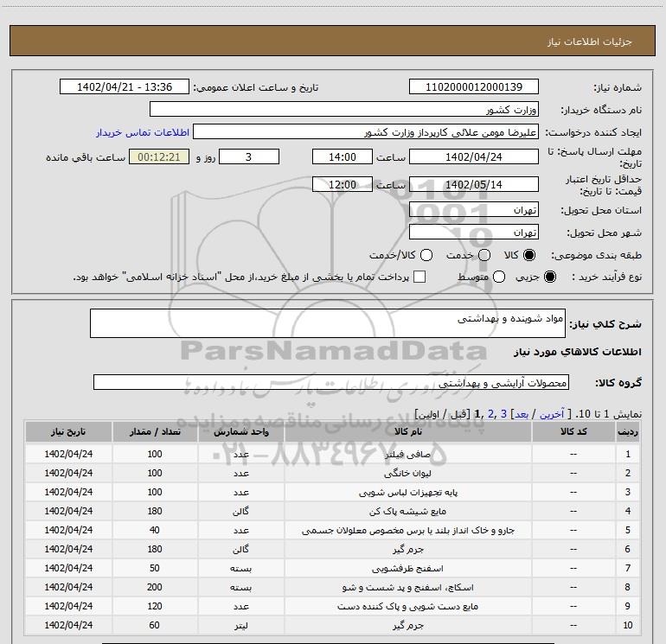
Task: Click the price validity time 12:00 field
Action: click(343, 184)
